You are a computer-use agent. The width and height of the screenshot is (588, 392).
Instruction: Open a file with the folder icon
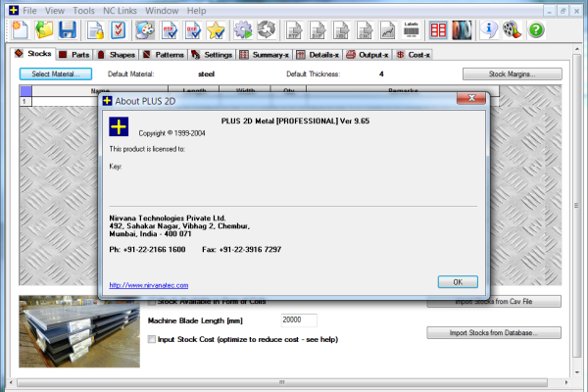[44, 30]
